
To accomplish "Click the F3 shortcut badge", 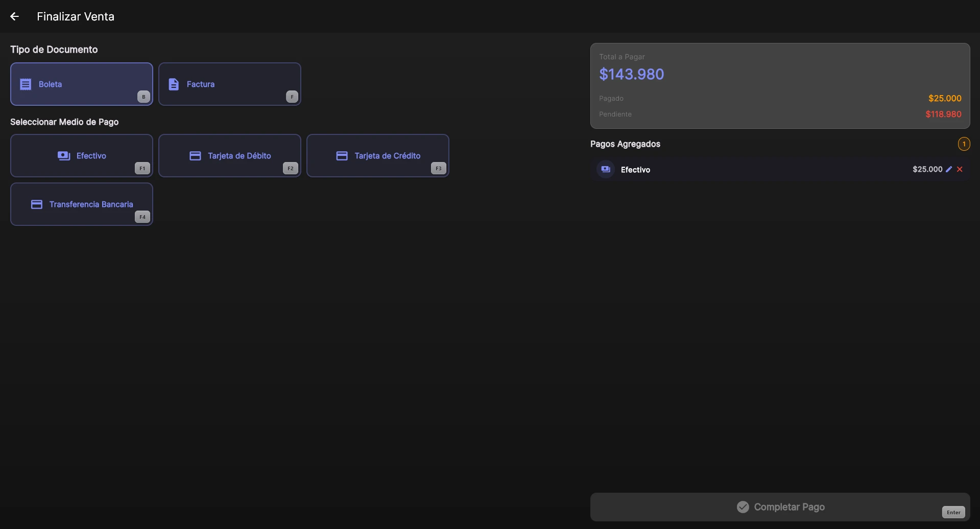I will [439, 168].
